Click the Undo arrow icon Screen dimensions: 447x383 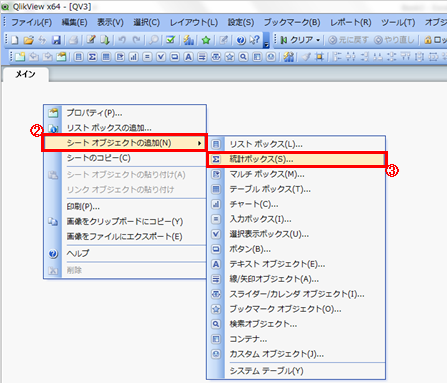click(x=122, y=40)
